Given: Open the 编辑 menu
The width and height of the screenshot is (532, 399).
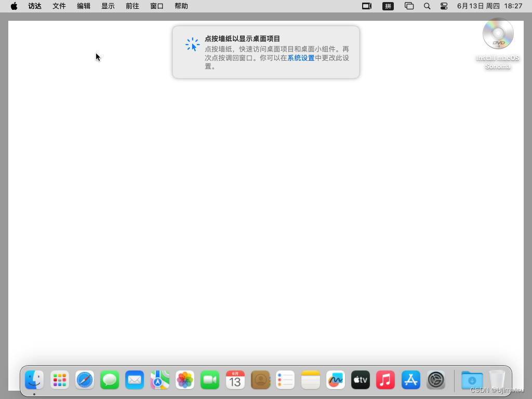Looking at the screenshot, I should (x=84, y=6).
